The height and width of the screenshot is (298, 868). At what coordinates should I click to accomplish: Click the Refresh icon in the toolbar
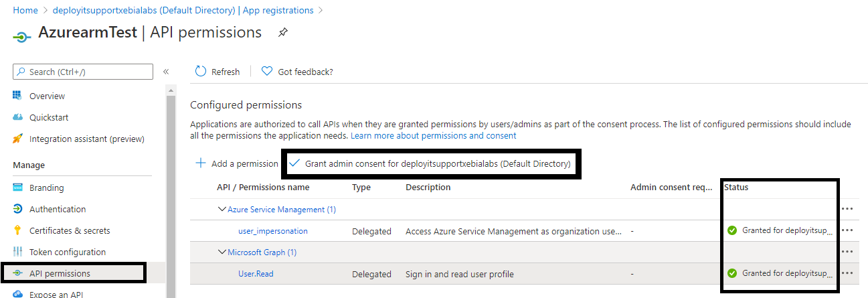(x=201, y=72)
